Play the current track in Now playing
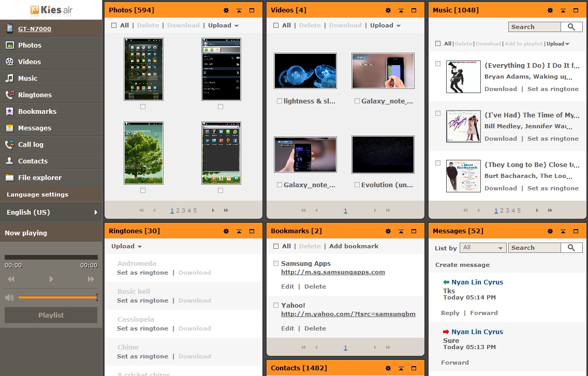Image resolution: width=588 pixels, height=376 pixels. click(51, 279)
